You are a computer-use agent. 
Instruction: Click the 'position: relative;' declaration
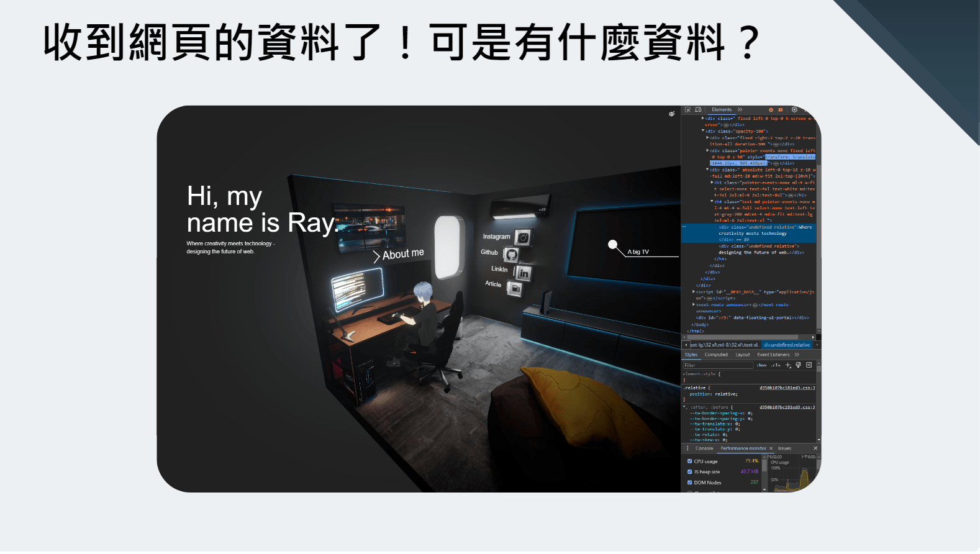[x=714, y=394]
